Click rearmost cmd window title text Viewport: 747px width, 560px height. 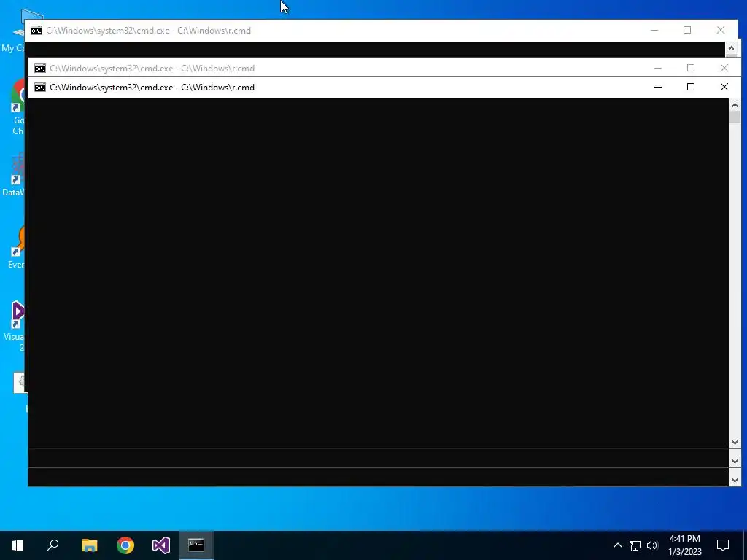click(148, 31)
